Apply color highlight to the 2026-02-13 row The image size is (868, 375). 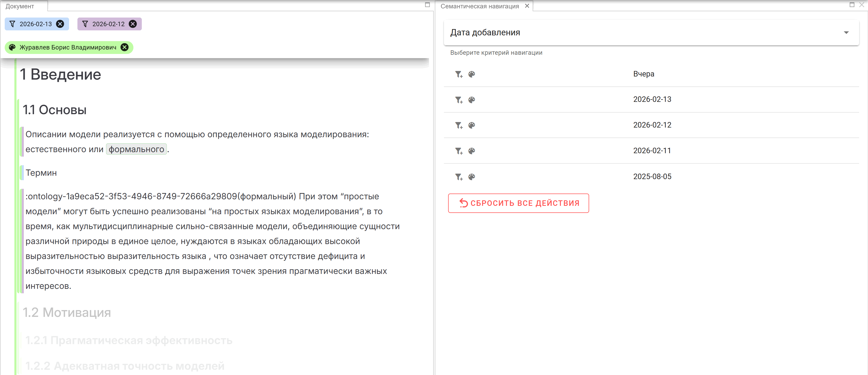pos(472,100)
